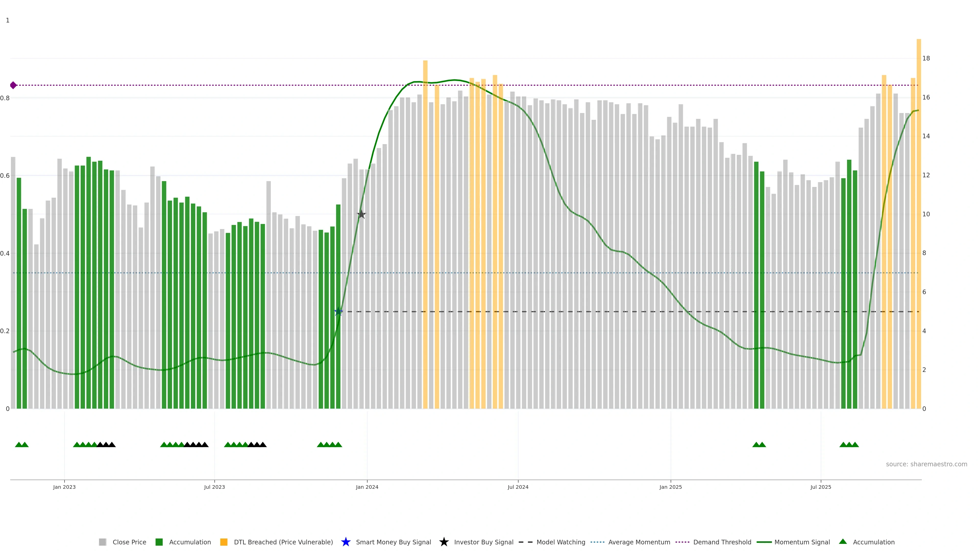Click the green square Accumulation legend icon
The height and width of the screenshot is (551, 980).
point(159,542)
